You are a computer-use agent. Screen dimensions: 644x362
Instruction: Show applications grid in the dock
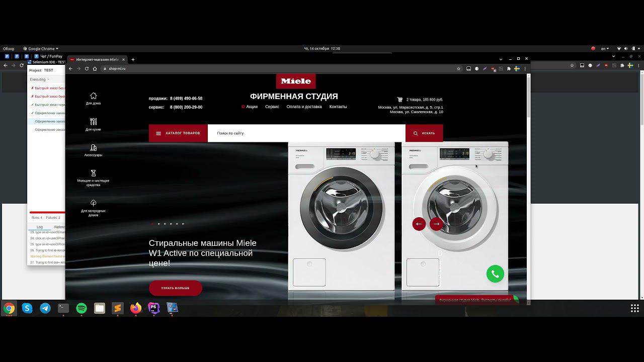pyautogui.click(x=635, y=308)
